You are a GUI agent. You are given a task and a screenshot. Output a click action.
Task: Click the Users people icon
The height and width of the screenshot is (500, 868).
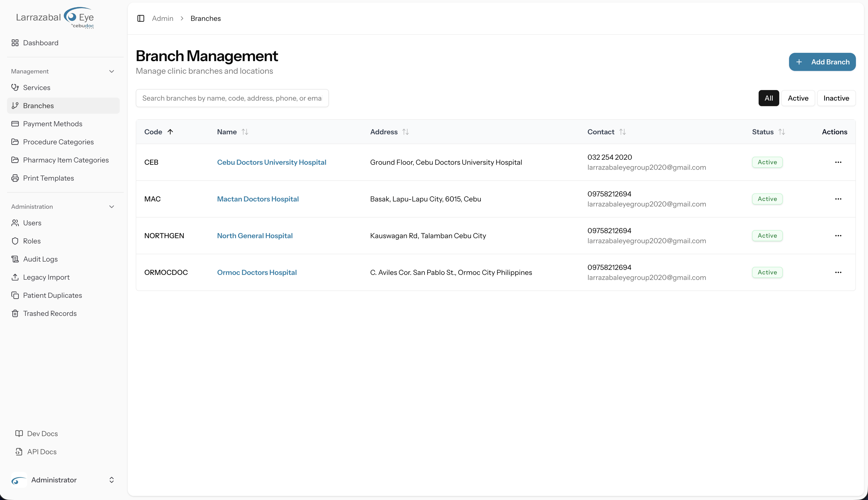tap(15, 223)
